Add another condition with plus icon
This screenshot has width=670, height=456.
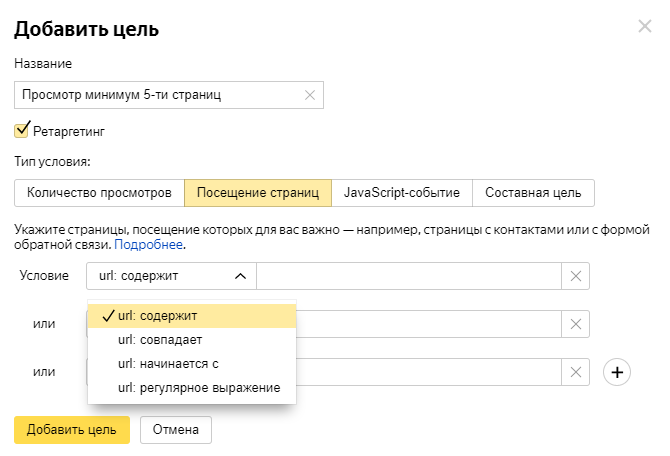(618, 372)
